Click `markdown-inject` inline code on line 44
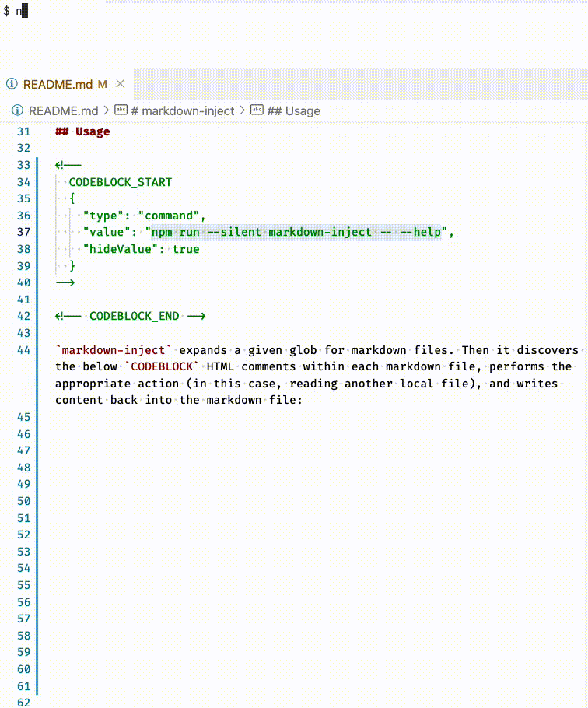This screenshot has height=708, width=588. pyautogui.click(x=114, y=350)
